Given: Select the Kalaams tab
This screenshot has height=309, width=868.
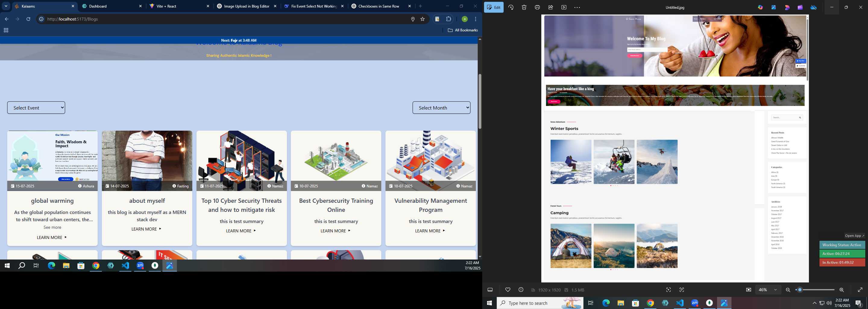Looking at the screenshot, I should (x=45, y=6).
